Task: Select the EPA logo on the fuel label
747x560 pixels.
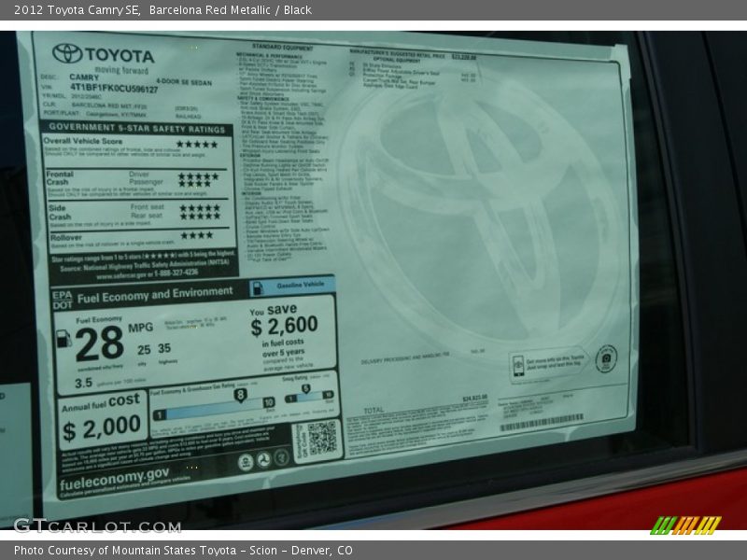Action: pyautogui.click(x=60, y=293)
